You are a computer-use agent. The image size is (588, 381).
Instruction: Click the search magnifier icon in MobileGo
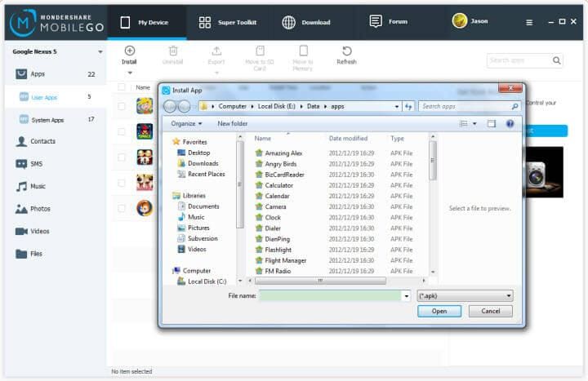[x=556, y=60]
